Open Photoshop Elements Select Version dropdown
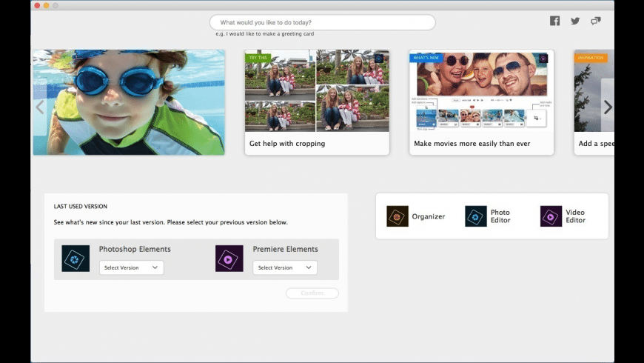 [132, 267]
